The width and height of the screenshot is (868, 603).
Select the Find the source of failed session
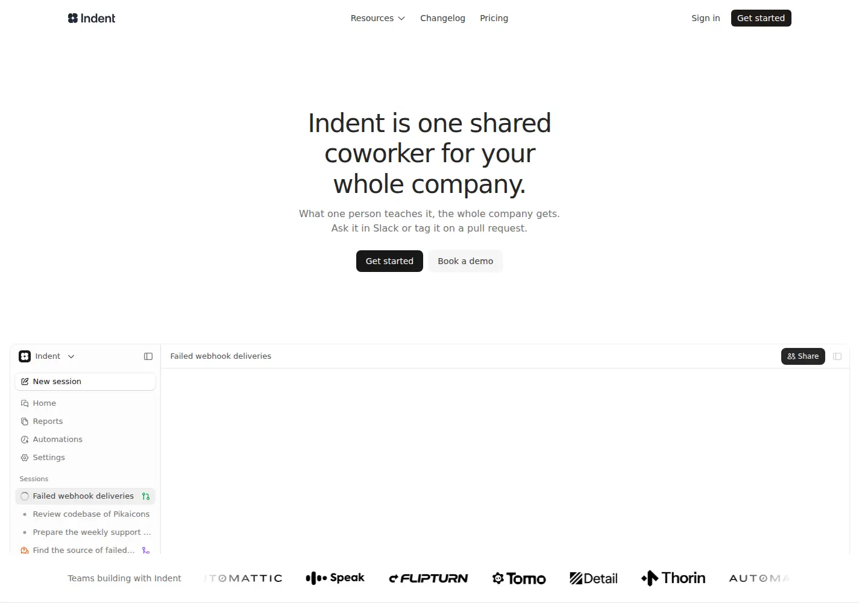point(85,550)
